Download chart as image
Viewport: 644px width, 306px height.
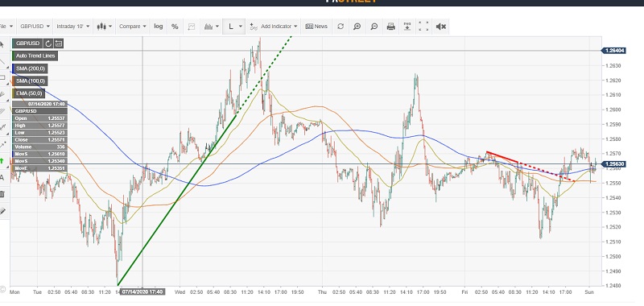(x=407, y=27)
